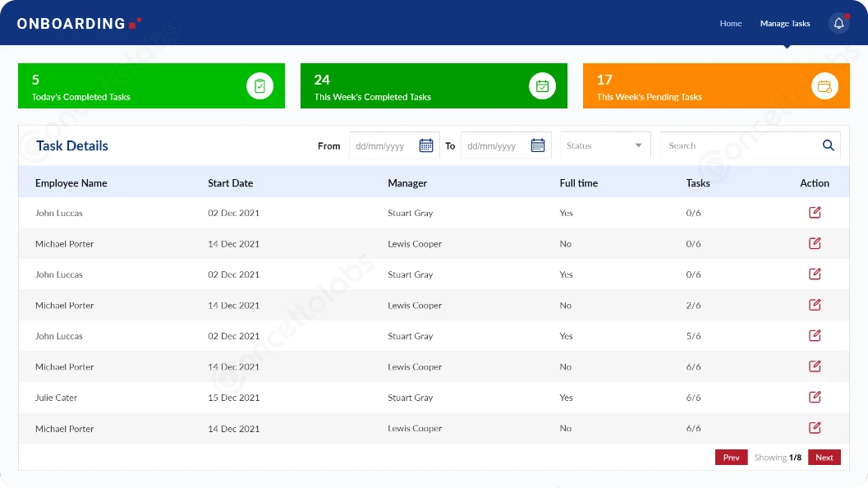
Task: Click the Today's Completed Tasks checkmark icon
Action: click(x=260, y=85)
